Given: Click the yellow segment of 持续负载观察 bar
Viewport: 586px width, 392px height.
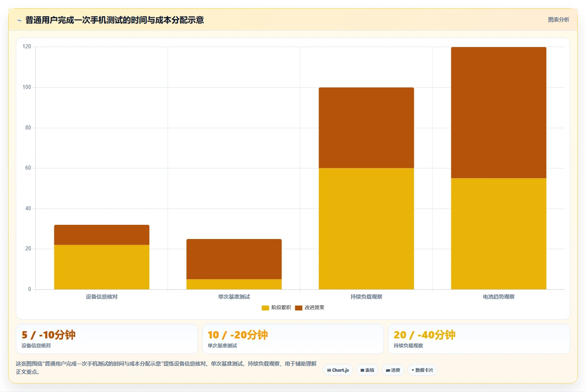Looking at the screenshot, I should [366, 229].
